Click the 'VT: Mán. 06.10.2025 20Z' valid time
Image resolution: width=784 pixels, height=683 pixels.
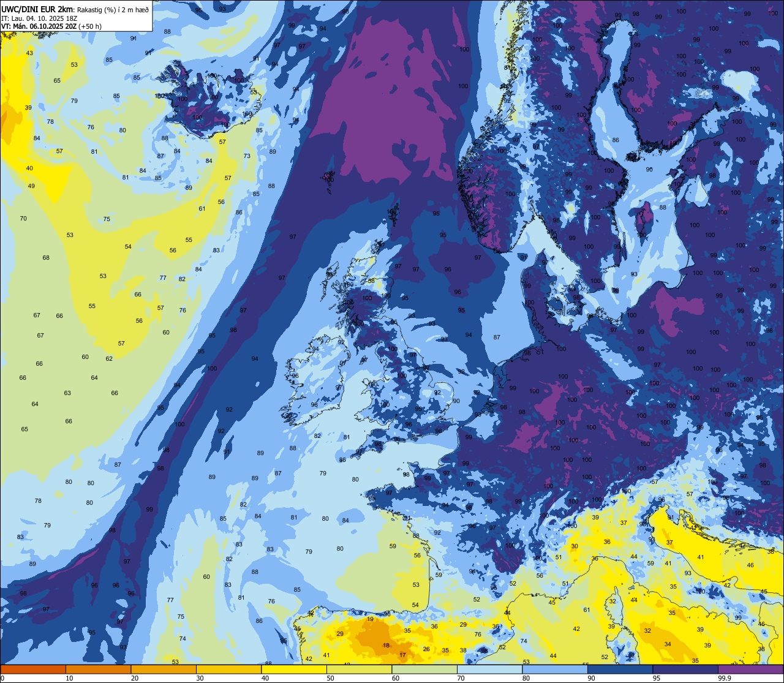tap(39, 26)
